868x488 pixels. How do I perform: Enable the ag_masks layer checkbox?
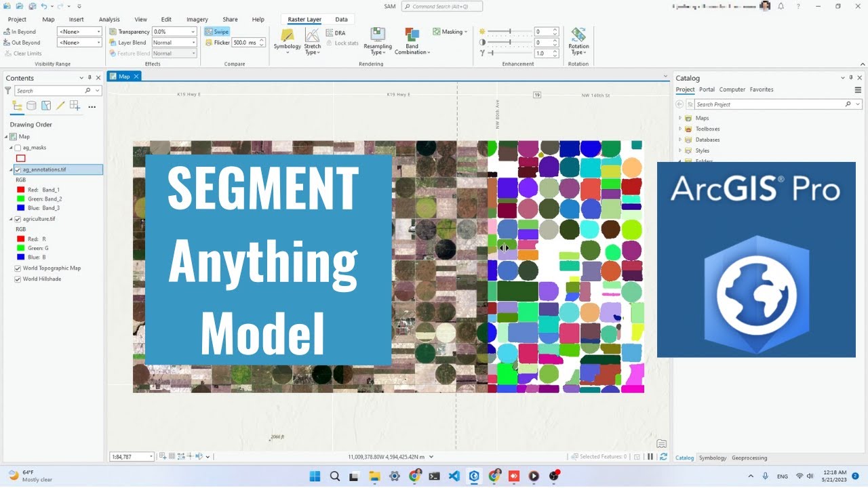(18, 148)
